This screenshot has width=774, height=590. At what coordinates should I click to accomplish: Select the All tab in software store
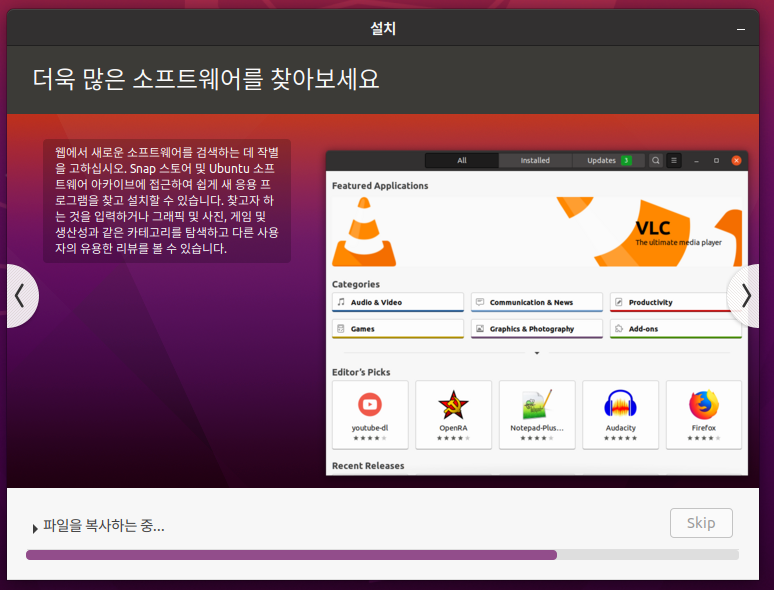click(462, 160)
